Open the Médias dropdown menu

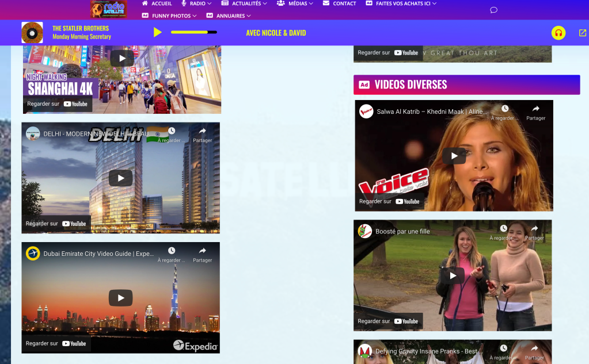coord(297,3)
